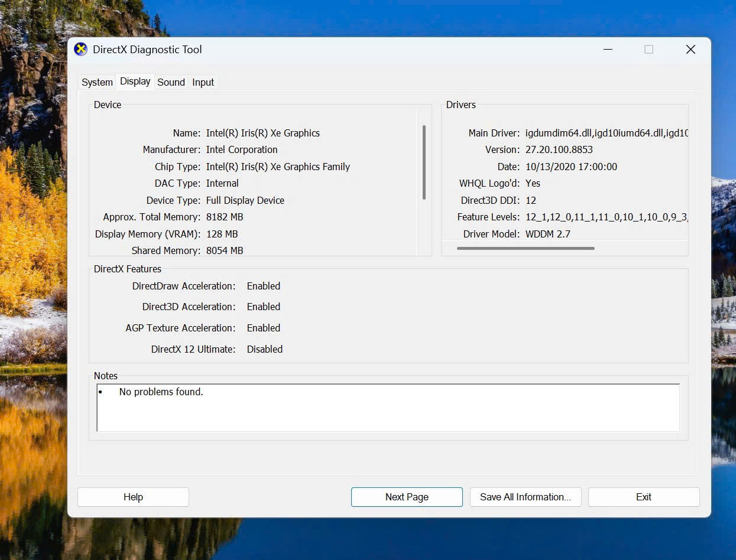Screen dimensions: 736x560
Task: Close the DirectX Diagnostic Tool window
Action: click(690, 50)
